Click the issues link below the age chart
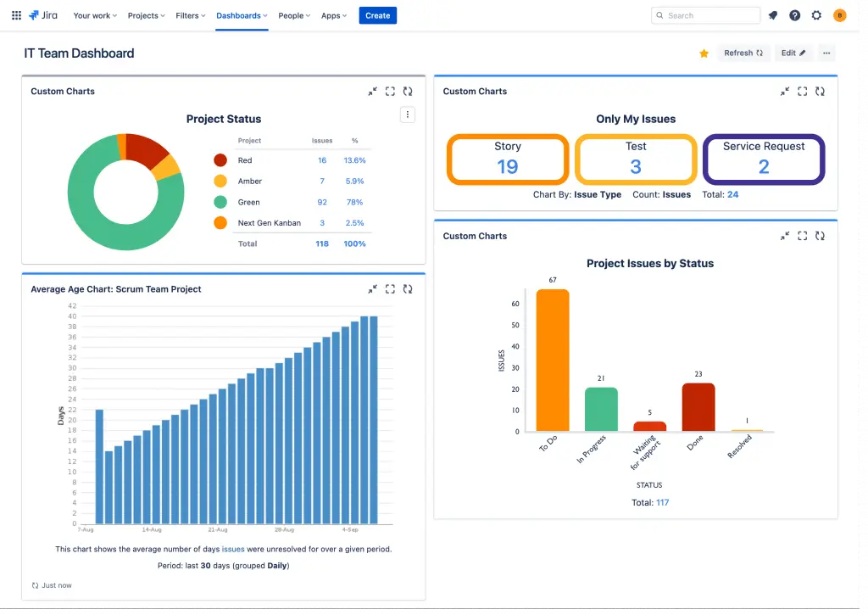 (x=233, y=549)
